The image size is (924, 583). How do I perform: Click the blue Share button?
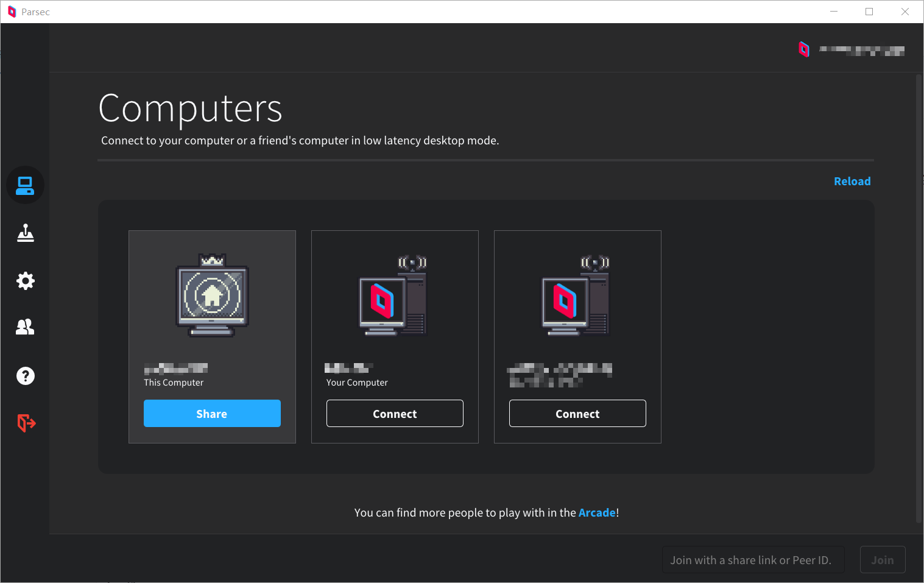coord(212,414)
